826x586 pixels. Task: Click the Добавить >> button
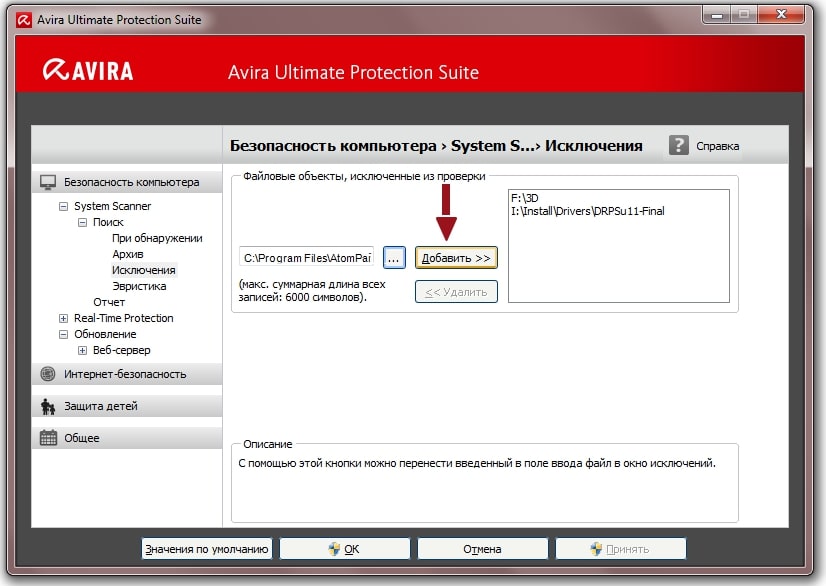[x=456, y=258]
